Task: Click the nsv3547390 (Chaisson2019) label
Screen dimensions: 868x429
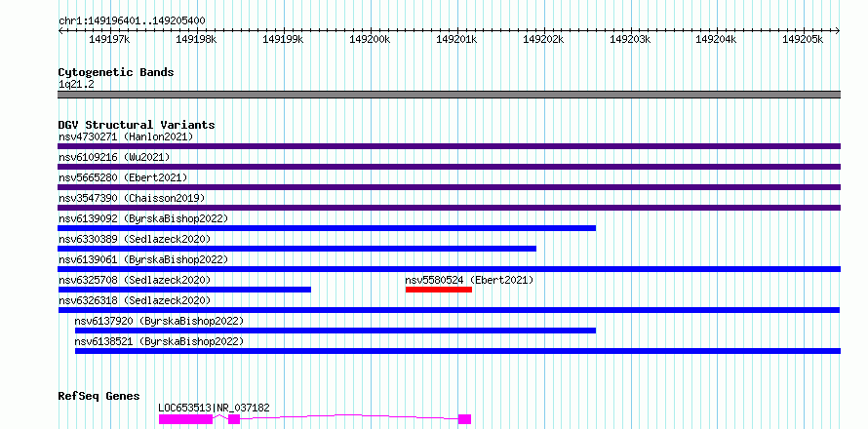Action: pos(132,198)
